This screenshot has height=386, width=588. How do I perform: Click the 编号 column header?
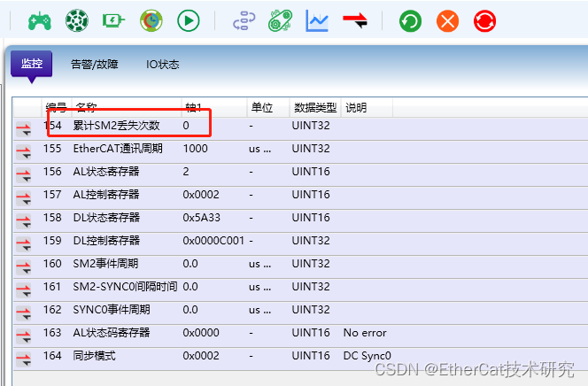coord(57,108)
